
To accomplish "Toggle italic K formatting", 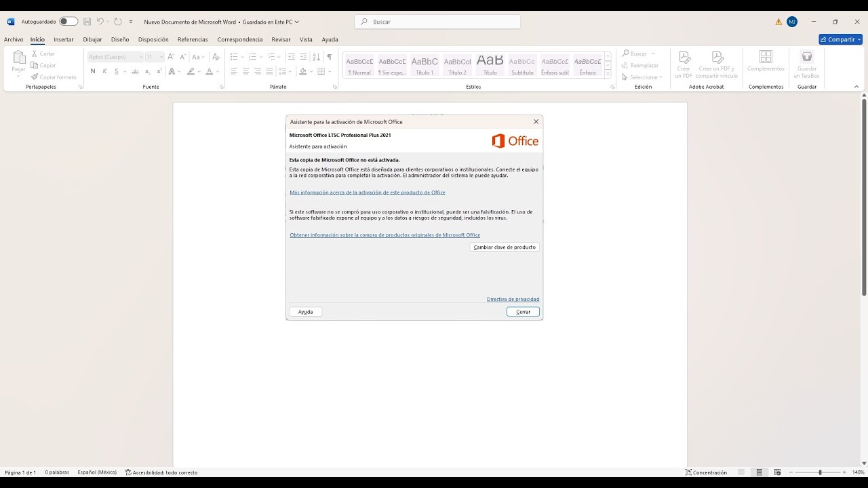I will (x=104, y=71).
